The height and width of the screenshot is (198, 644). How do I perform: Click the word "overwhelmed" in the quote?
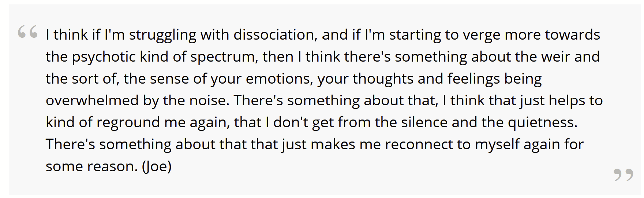tap(92, 100)
